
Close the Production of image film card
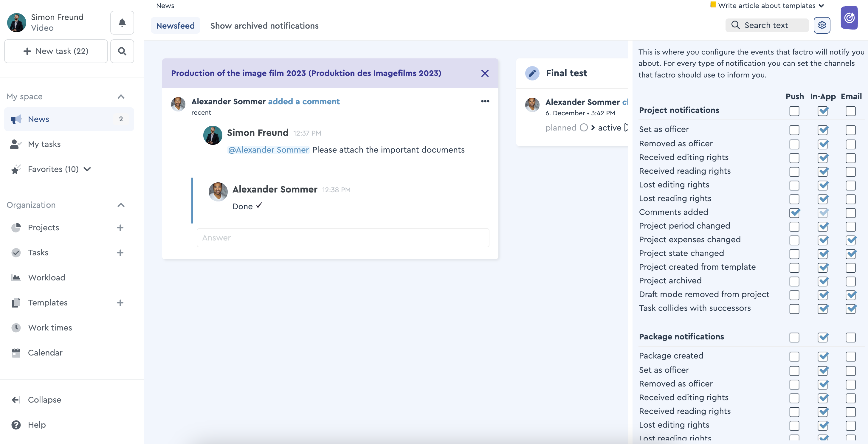[x=485, y=73]
